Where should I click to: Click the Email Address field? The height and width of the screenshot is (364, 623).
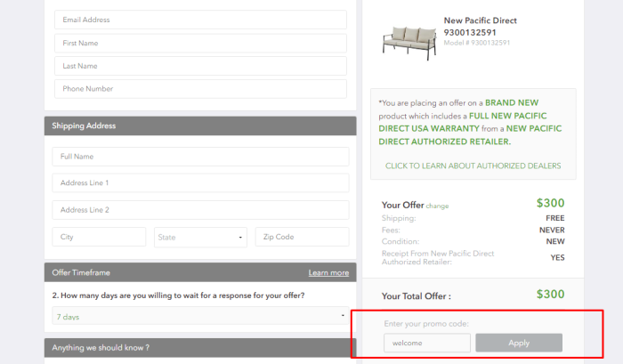tap(200, 20)
